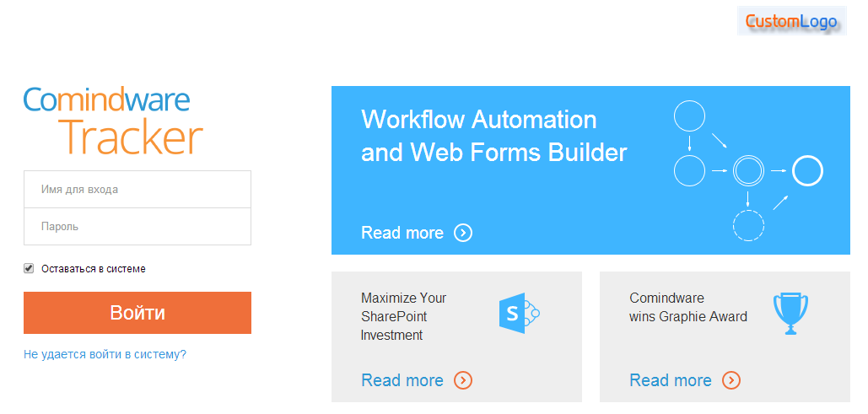This screenshot has width=868, height=414.
Task: Click the "Workflow Automation and Web Forms Builder" heading
Action: tap(493, 136)
